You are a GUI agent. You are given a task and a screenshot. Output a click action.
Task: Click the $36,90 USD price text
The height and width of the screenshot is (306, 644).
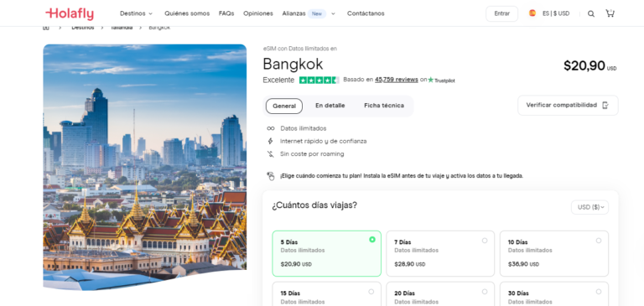523,264
